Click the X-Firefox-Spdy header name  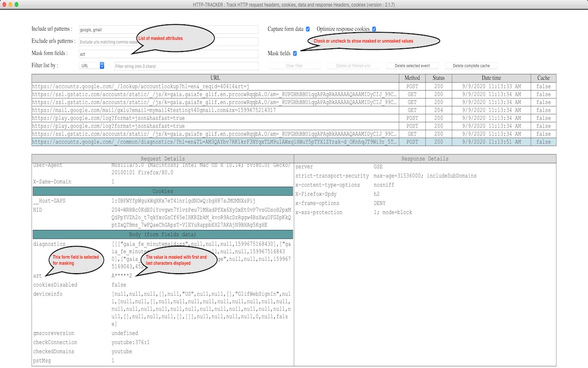point(316,194)
